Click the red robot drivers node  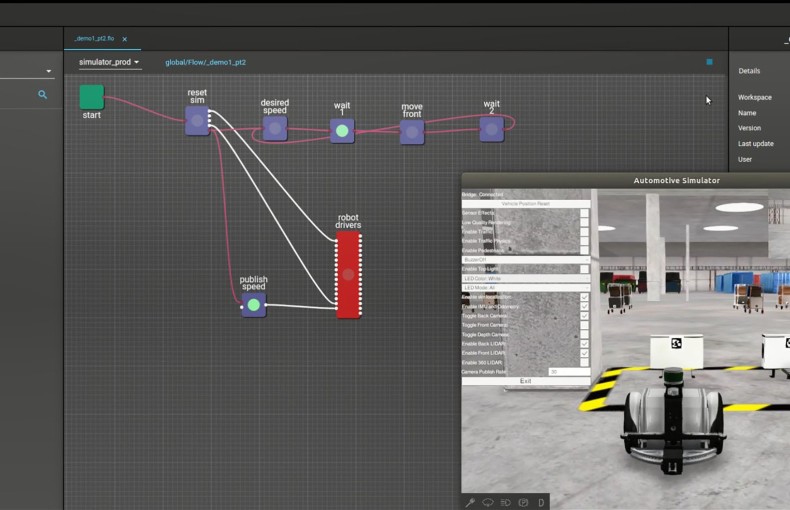(348, 274)
